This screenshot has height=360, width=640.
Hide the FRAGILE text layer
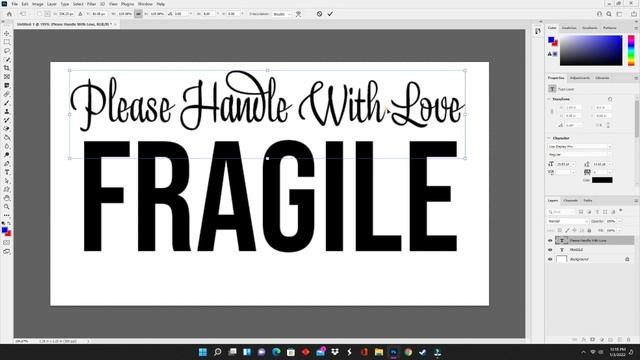pos(550,249)
